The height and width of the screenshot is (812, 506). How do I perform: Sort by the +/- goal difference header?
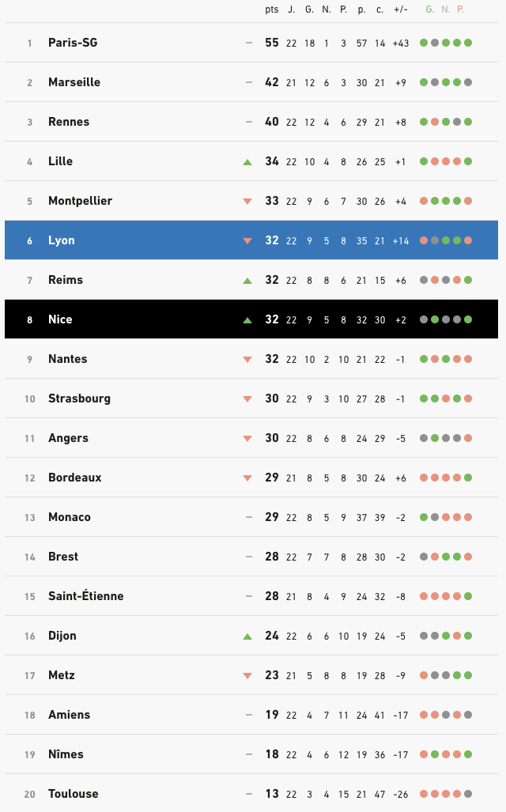400,9
